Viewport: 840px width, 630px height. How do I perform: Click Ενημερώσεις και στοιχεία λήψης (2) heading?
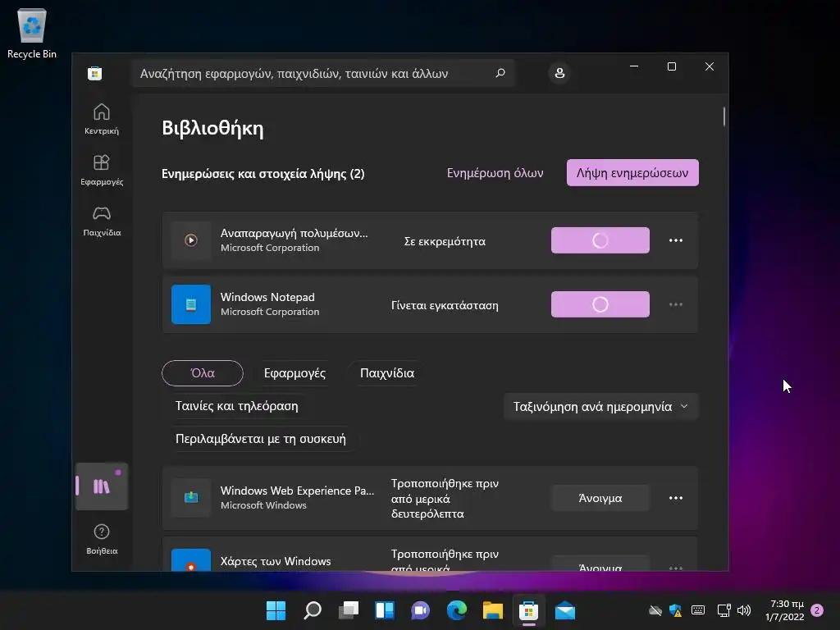263,174
